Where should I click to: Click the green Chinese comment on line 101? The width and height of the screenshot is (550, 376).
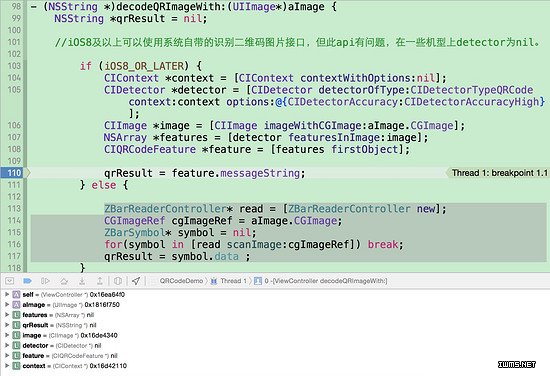[x=297, y=42]
